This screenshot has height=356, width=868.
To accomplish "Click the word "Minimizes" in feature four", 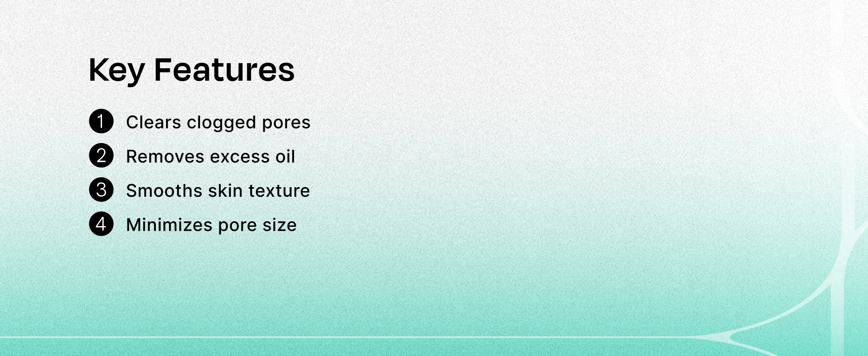I will [x=169, y=225].
